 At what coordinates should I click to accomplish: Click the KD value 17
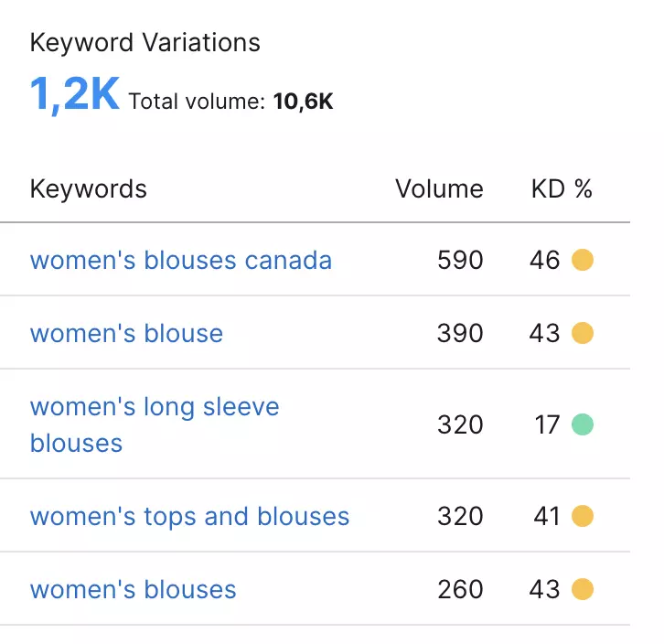(x=548, y=425)
